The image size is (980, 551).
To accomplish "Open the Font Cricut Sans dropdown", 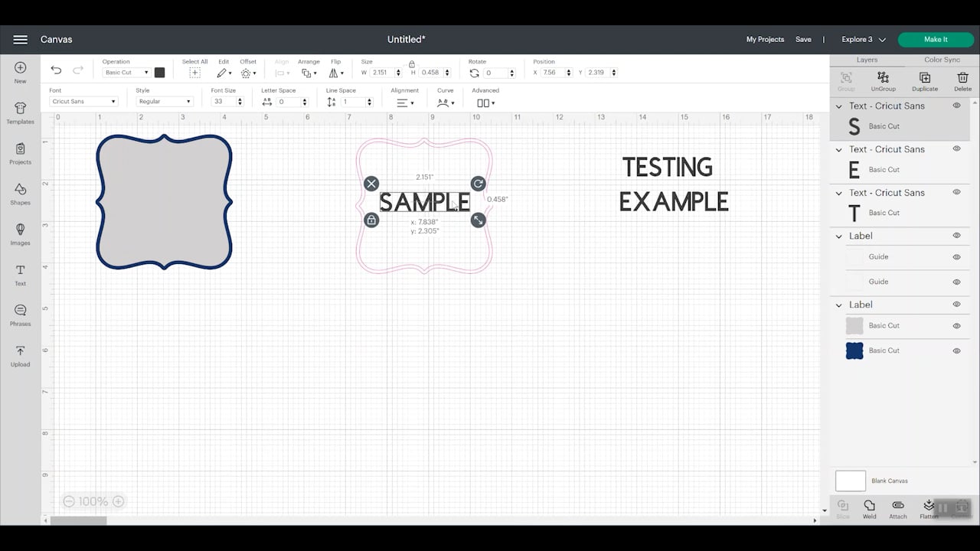I will point(83,101).
